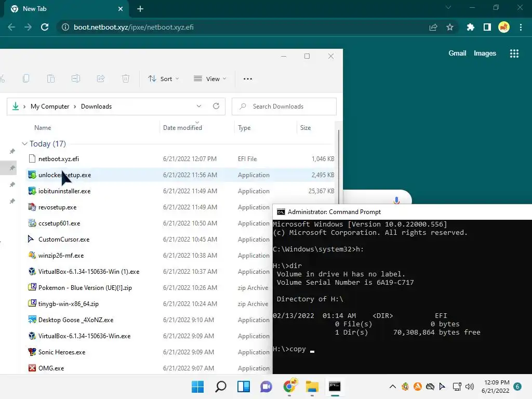Open the Chrome Extensions puzzle icon
Image resolution: width=532 pixels, height=399 pixels.
pos(471,27)
